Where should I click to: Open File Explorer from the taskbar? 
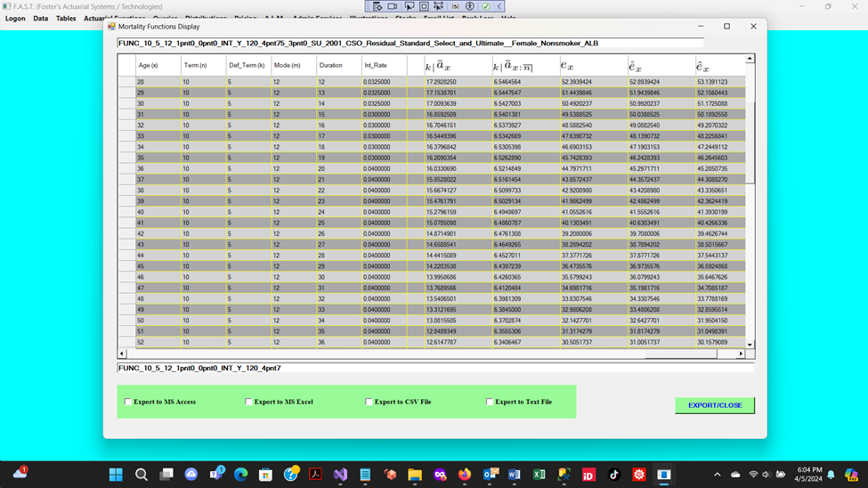click(x=415, y=476)
